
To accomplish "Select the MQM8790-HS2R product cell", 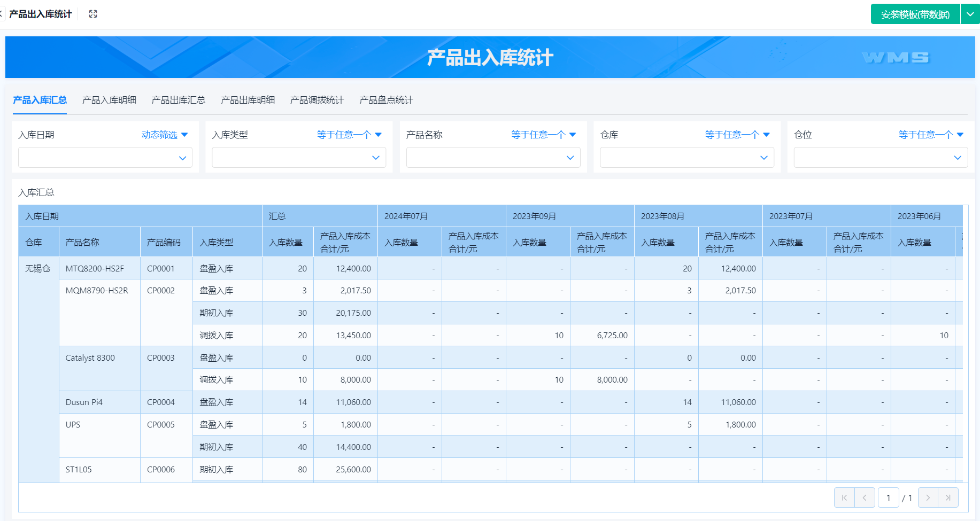I will 99,313.
